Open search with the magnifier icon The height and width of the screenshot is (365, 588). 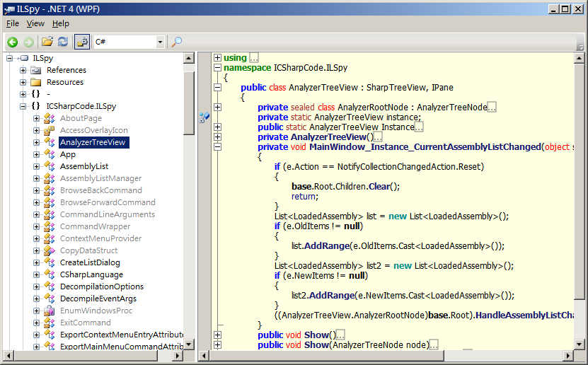click(177, 42)
